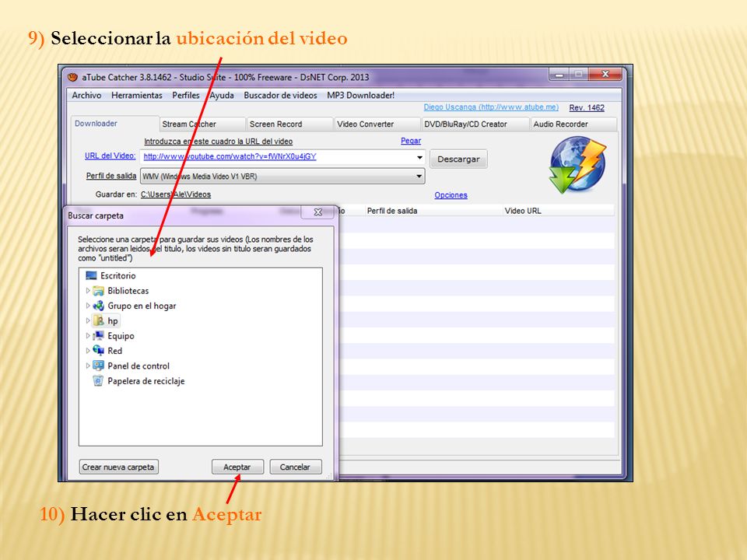Click the hp user folder icon
747x560 pixels.
tap(98, 321)
